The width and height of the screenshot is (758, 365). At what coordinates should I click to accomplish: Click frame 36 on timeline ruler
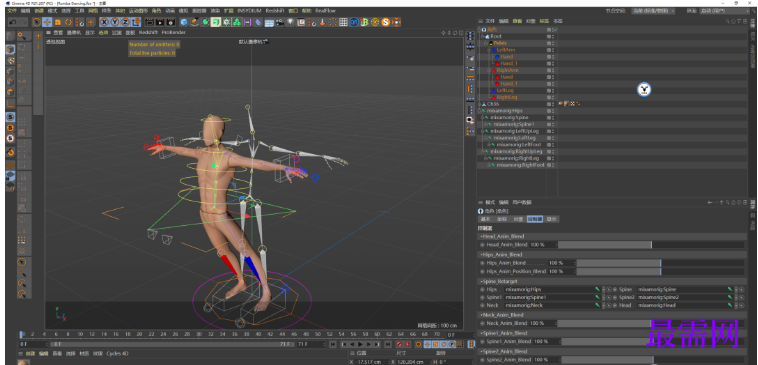(234, 334)
